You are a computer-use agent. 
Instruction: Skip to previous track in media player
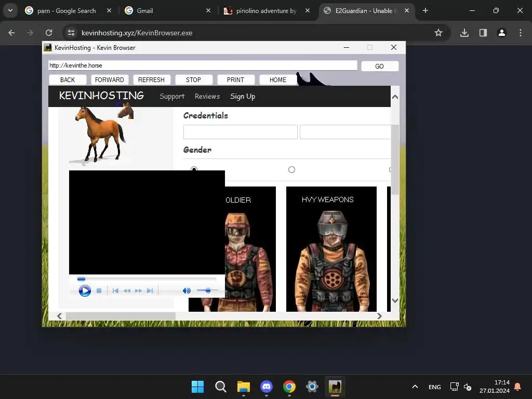[x=115, y=291]
